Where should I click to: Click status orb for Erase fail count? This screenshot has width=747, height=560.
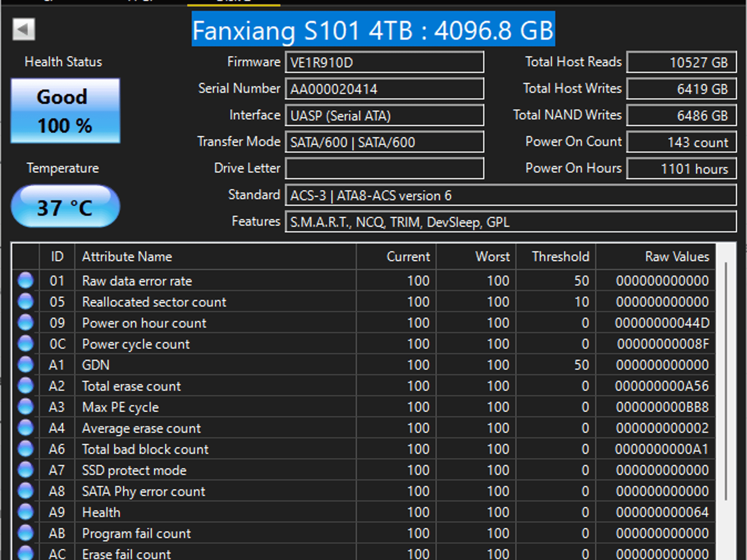pos(26,553)
